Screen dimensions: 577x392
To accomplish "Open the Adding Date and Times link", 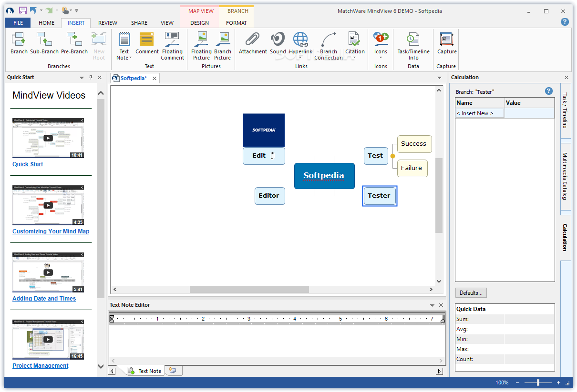I will [x=44, y=298].
